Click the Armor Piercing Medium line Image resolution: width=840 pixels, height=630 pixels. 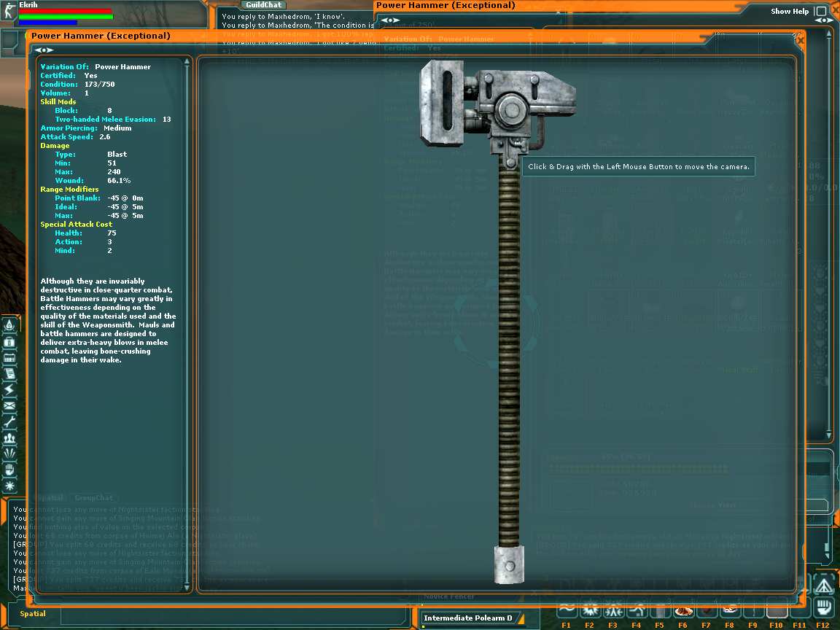tap(86, 128)
